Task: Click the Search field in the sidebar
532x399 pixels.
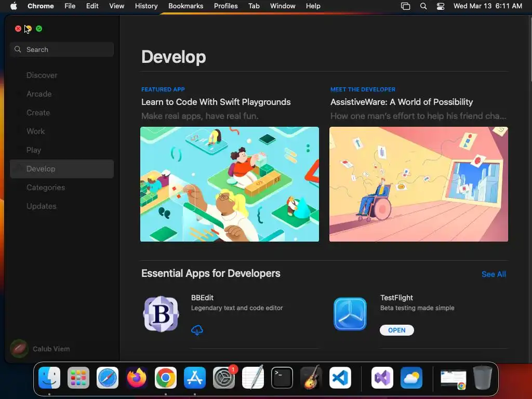Action: point(62,49)
